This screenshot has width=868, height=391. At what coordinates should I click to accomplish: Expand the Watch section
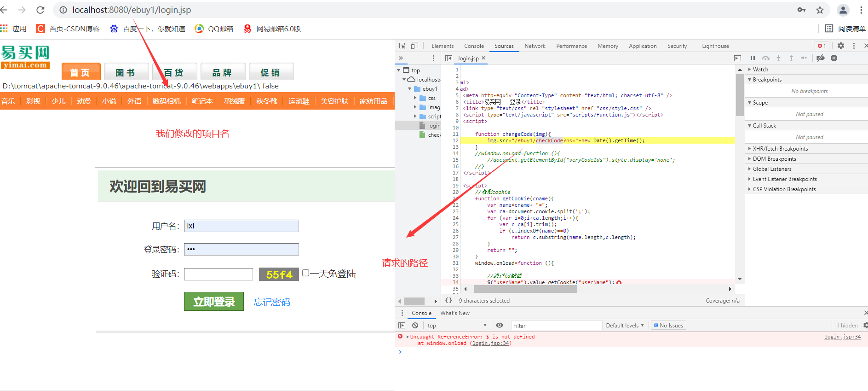[x=806, y=70]
